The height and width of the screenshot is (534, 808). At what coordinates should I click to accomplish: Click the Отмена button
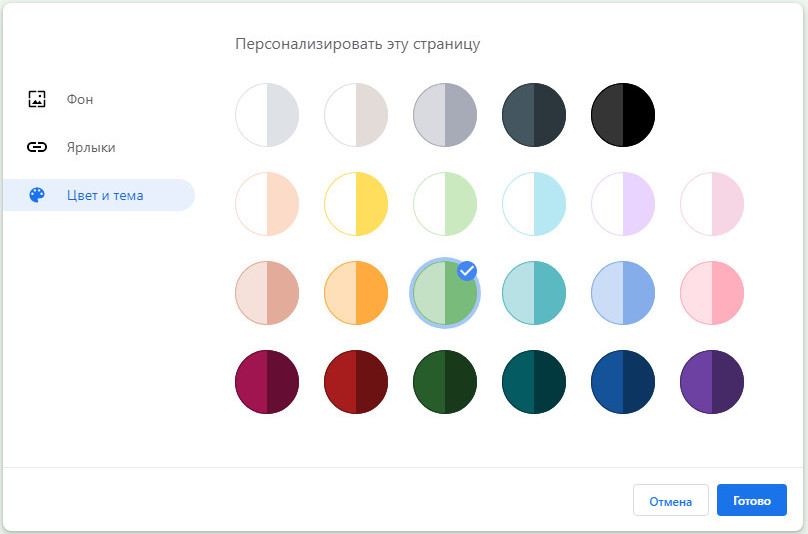pyautogui.click(x=670, y=500)
